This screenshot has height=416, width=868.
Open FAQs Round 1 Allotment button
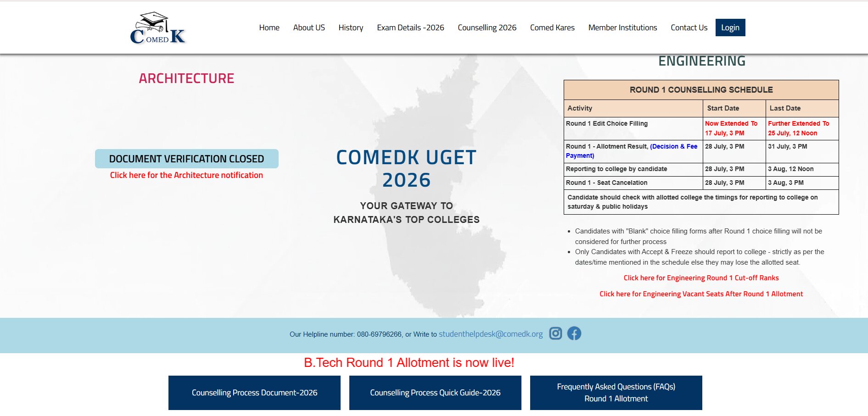click(x=616, y=393)
